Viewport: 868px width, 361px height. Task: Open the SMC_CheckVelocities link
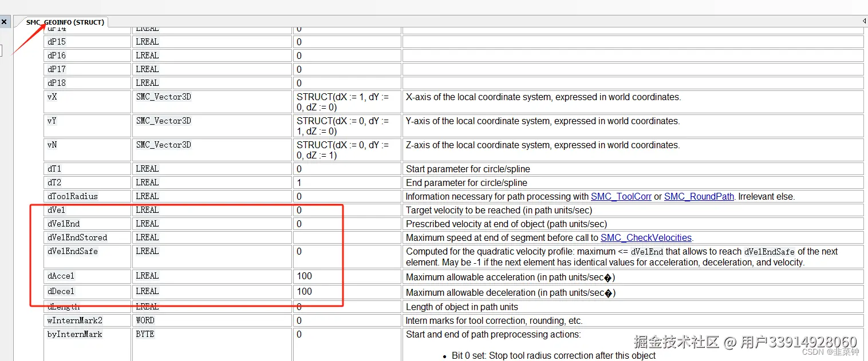tap(646, 237)
